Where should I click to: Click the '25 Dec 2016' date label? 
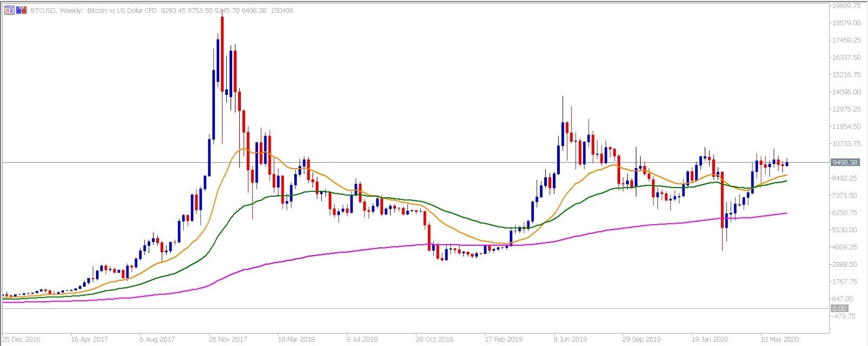pos(21,339)
